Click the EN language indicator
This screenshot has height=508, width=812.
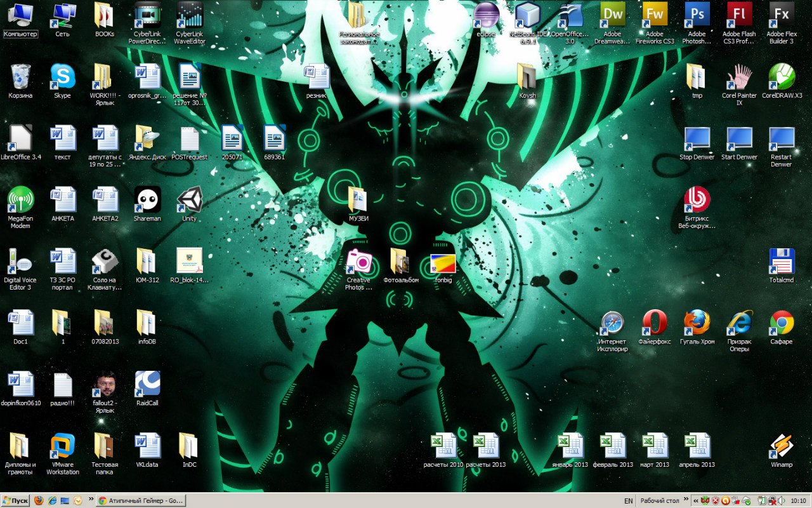point(629,500)
